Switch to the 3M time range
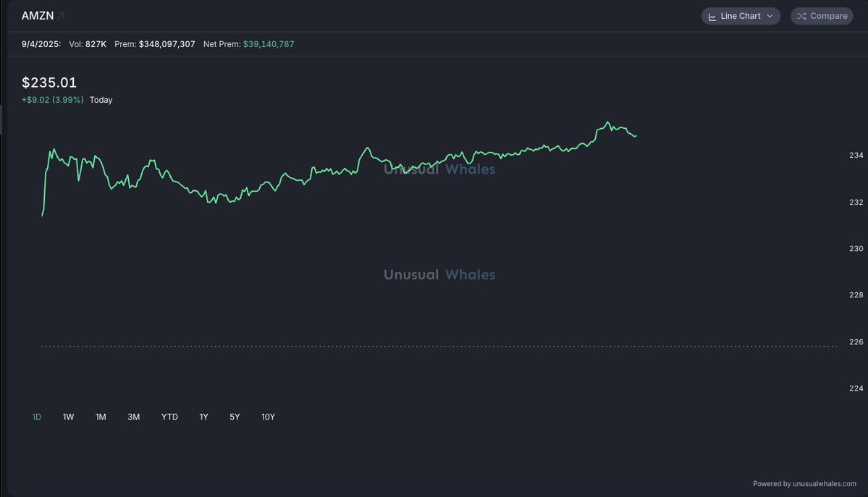 [133, 417]
